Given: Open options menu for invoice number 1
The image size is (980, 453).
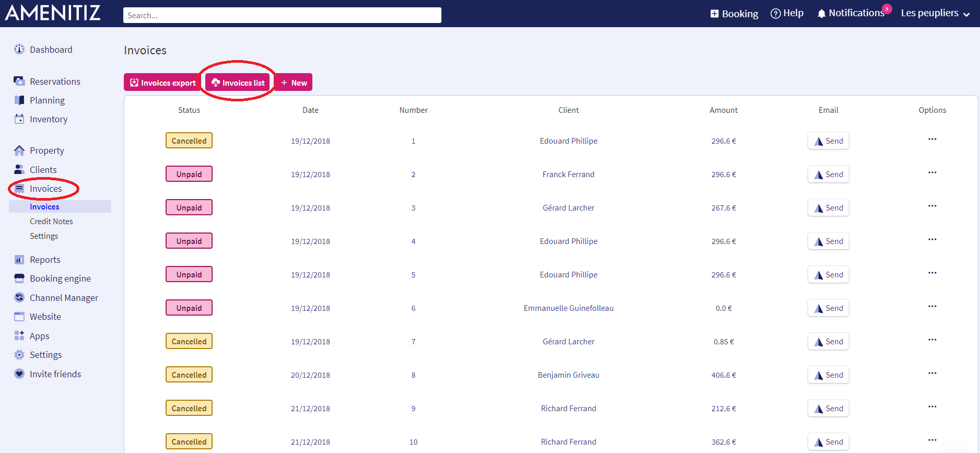Looking at the screenshot, I should point(932,139).
